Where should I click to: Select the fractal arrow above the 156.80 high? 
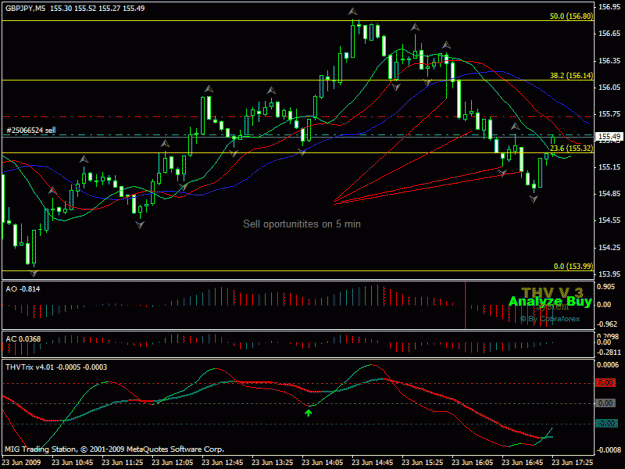tap(352, 12)
